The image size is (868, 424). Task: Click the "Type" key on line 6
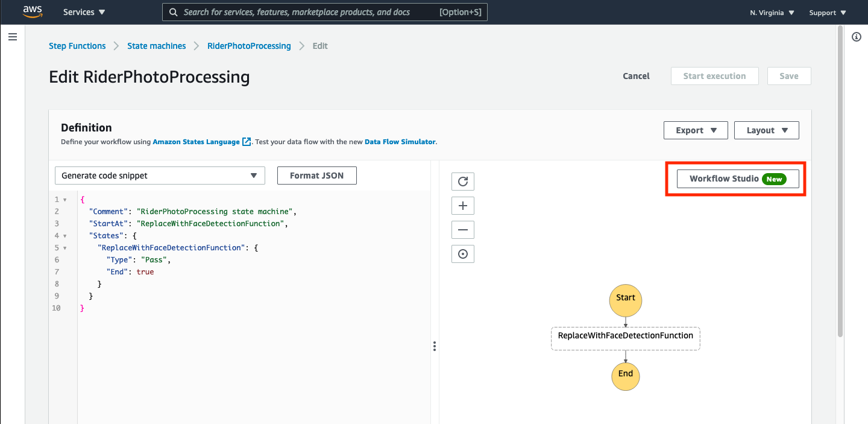121,260
